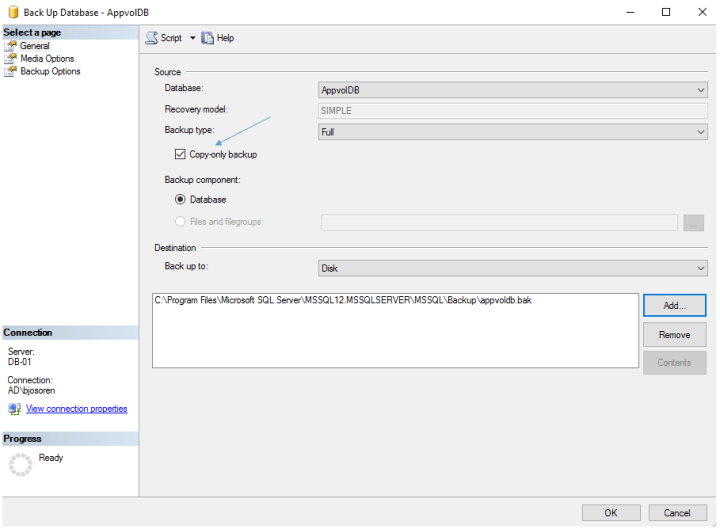Click the Help toolbar icon
Image resolution: width=720 pixels, height=529 pixels.
208,38
